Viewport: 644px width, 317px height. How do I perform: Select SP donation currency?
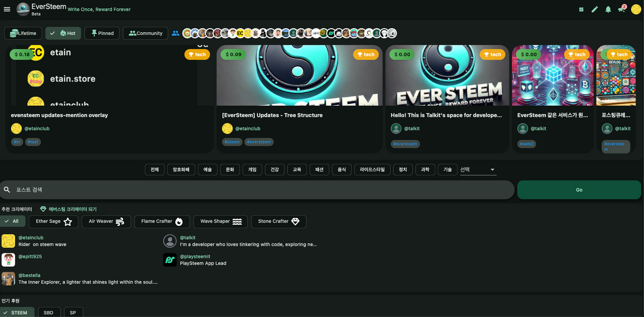(73, 312)
